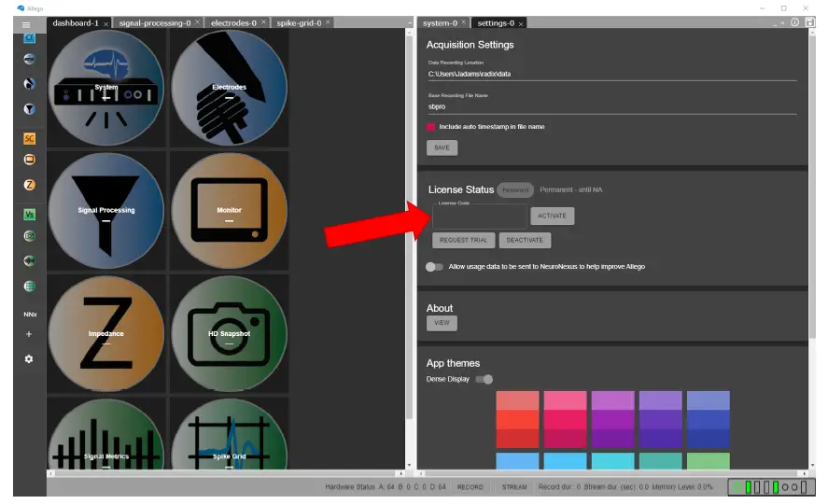This screenshot has height=504, width=828.
Task: Open the hamburger menu in the sidebar
Action: coord(26,25)
